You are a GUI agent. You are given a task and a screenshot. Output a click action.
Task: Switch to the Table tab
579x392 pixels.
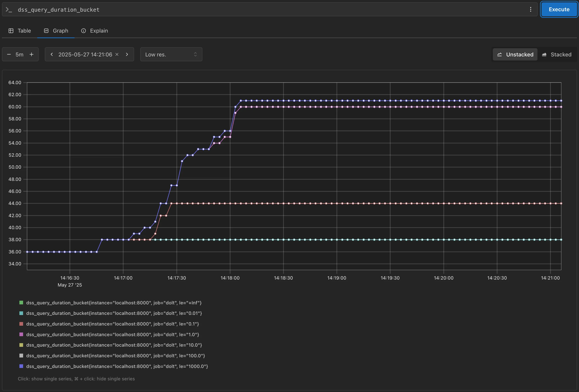point(24,31)
